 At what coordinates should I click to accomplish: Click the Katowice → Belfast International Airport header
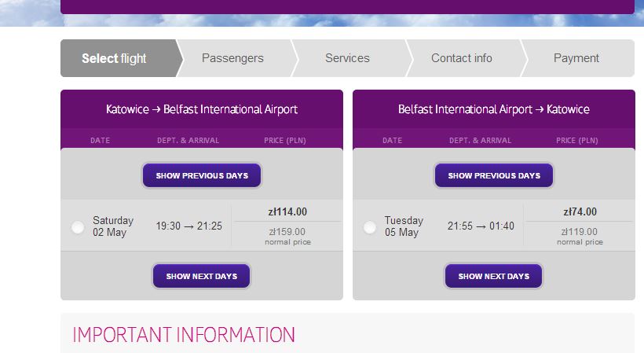click(x=202, y=109)
